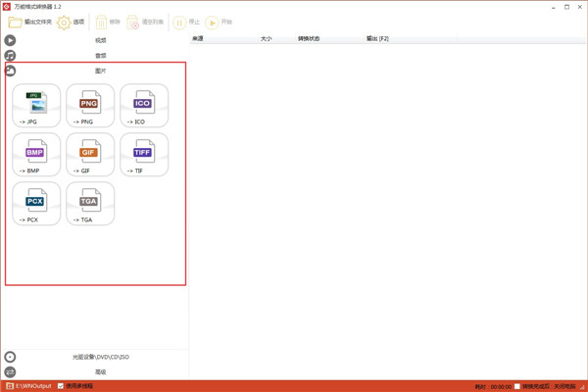
Task: Click the conversion status (转换状态) column header
Action: click(x=329, y=38)
